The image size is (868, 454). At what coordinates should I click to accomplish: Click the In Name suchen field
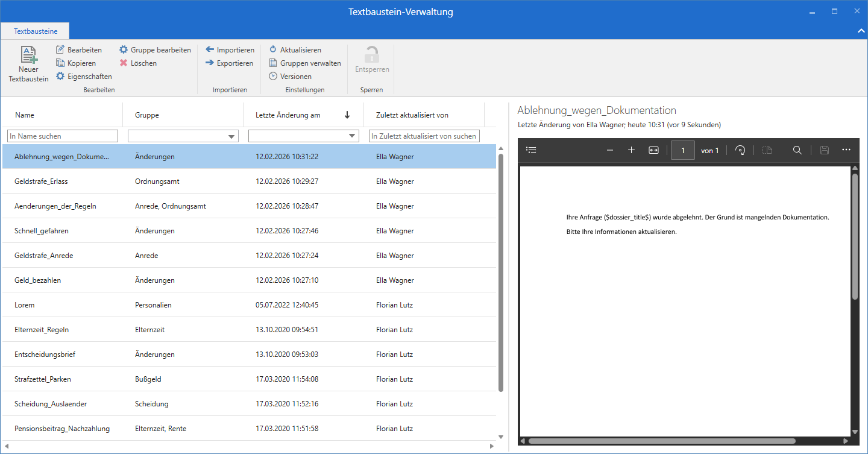(x=62, y=136)
